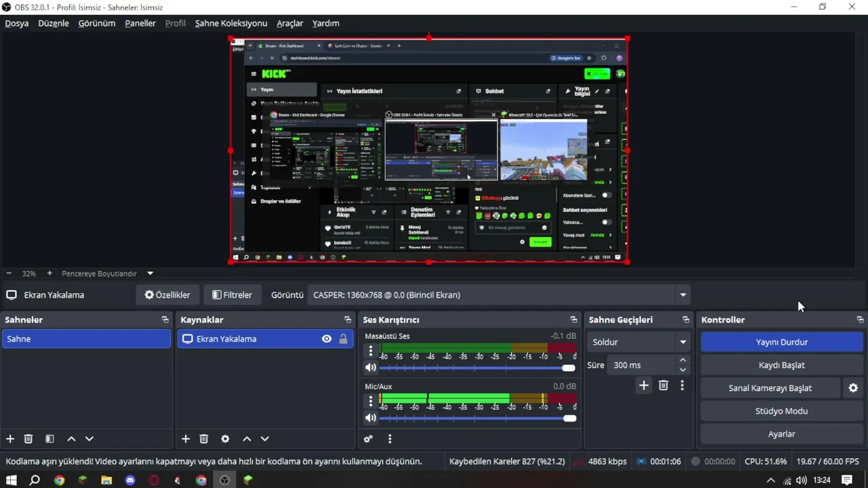
Task: Zoom out the preview with minus
Action: 9,274
